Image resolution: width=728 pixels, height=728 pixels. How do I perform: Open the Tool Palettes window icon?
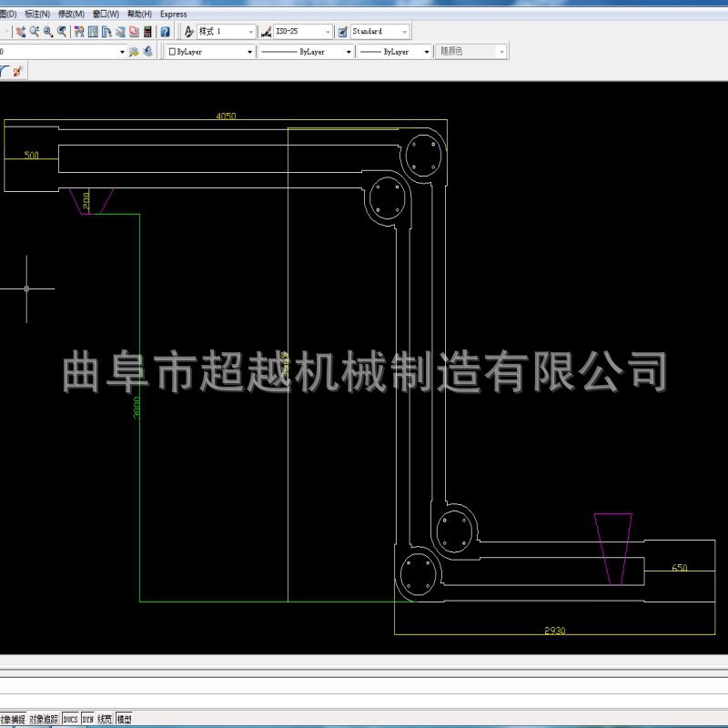[106, 32]
